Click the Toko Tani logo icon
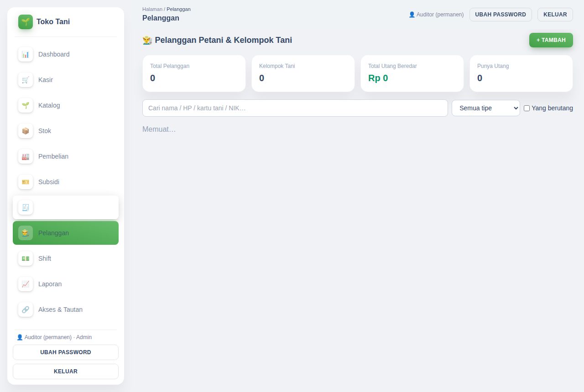Screen dimensions: 584x392 coord(26,22)
